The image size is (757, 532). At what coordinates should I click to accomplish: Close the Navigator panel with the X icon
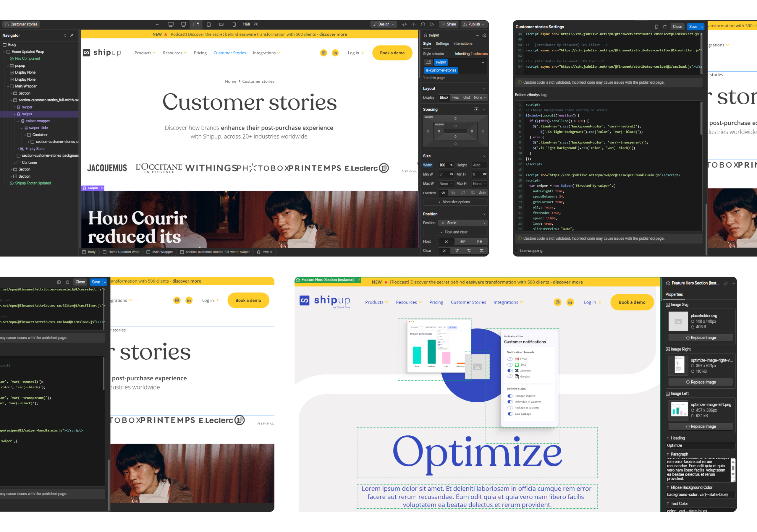(x=65, y=35)
